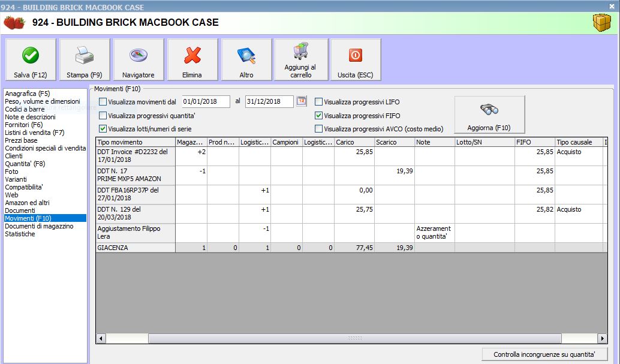Open Documenti di magazzino section

tap(39, 226)
